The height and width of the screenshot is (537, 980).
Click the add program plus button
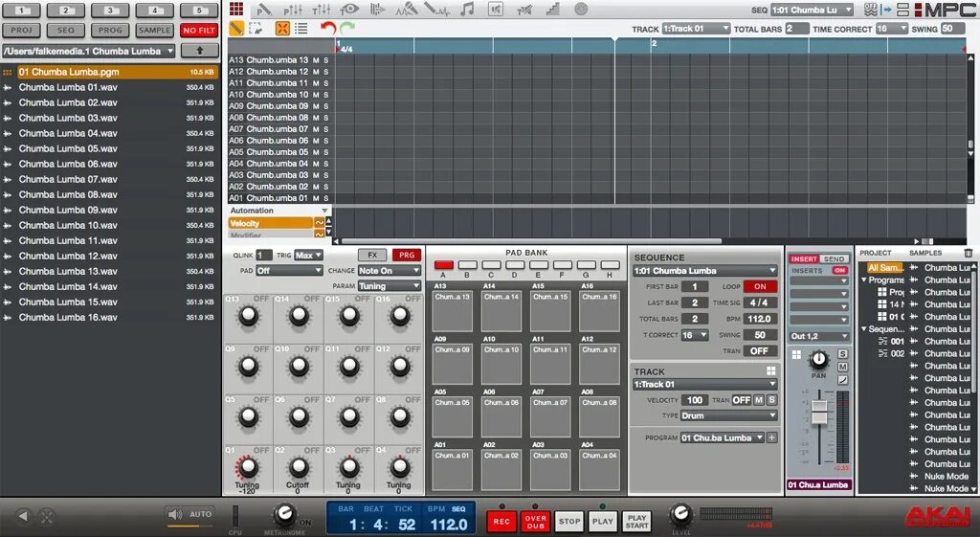[x=772, y=437]
